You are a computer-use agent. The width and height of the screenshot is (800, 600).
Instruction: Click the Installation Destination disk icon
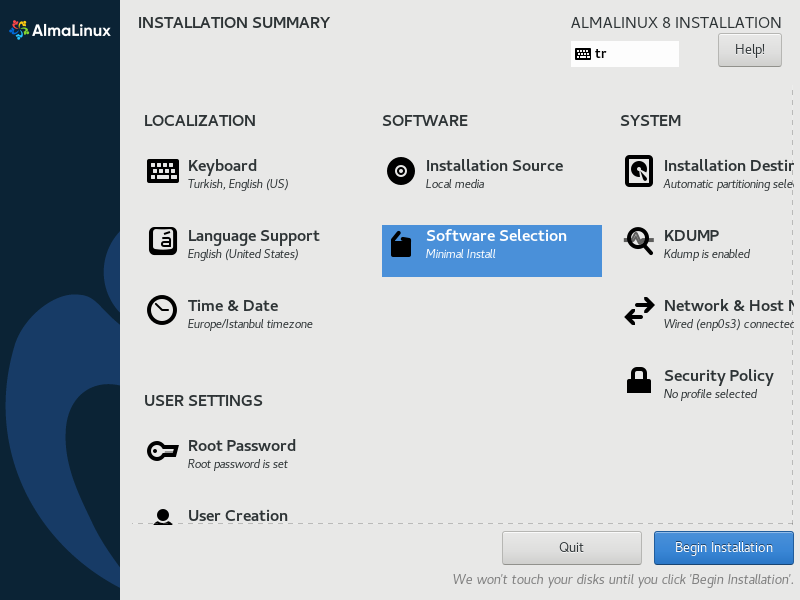click(639, 171)
